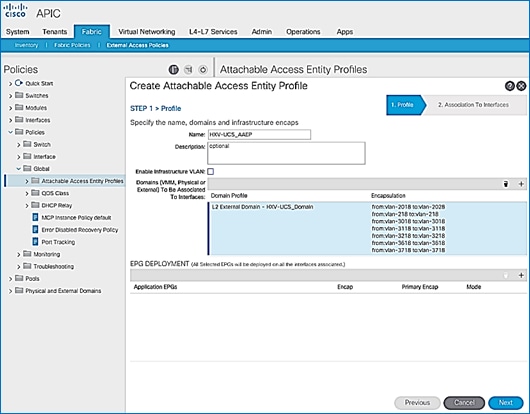Add a domain with the plus icon
530x414 pixels.
point(521,184)
